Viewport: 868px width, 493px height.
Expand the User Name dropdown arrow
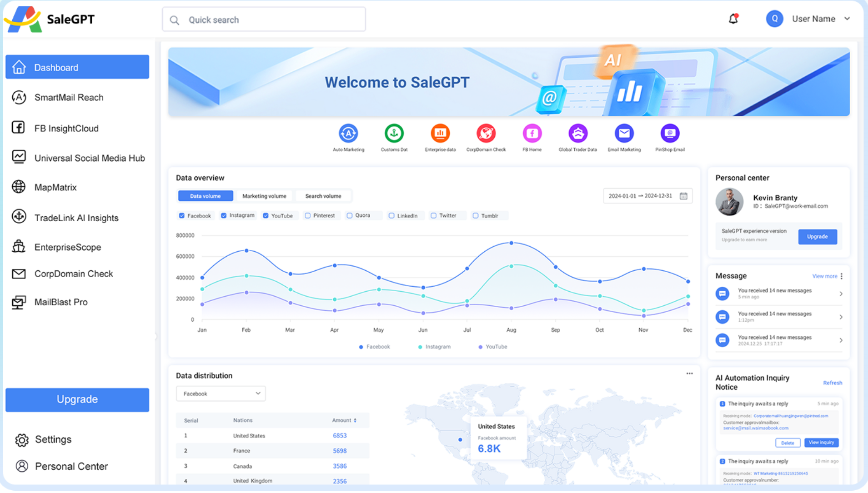point(847,19)
